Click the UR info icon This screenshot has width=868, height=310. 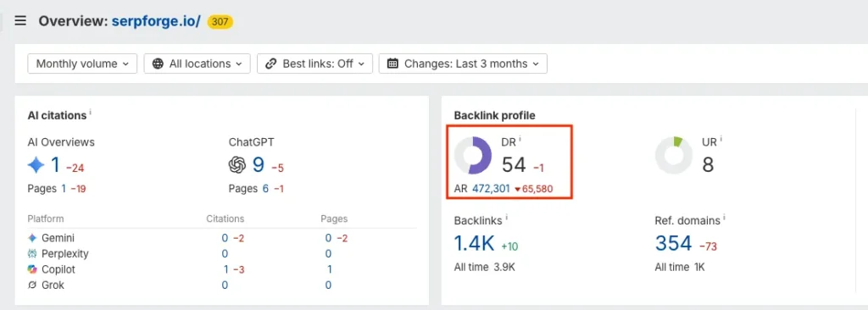pyautogui.click(x=721, y=140)
